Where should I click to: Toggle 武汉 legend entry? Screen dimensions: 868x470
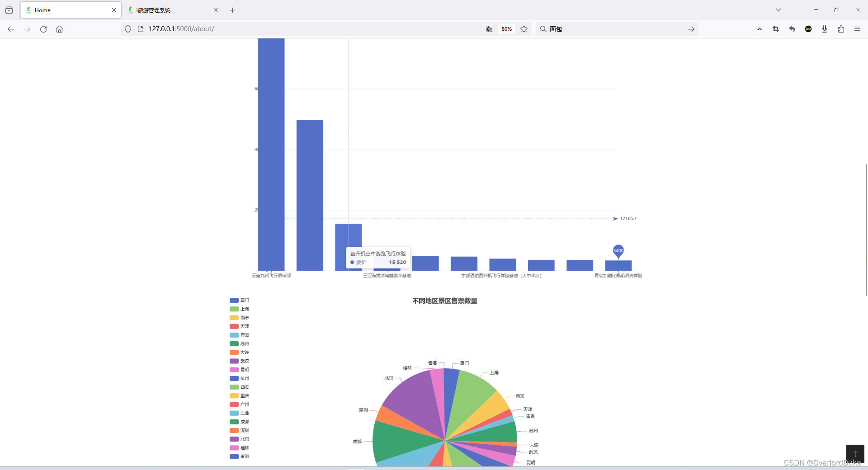coord(239,361)
